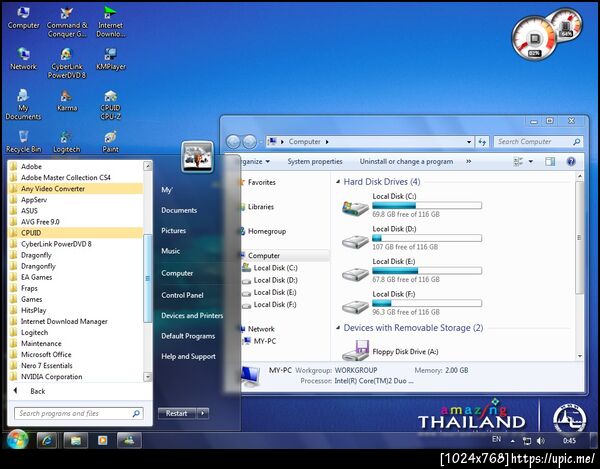Open the Logitech desktop shortcut

tap(67, 142)
